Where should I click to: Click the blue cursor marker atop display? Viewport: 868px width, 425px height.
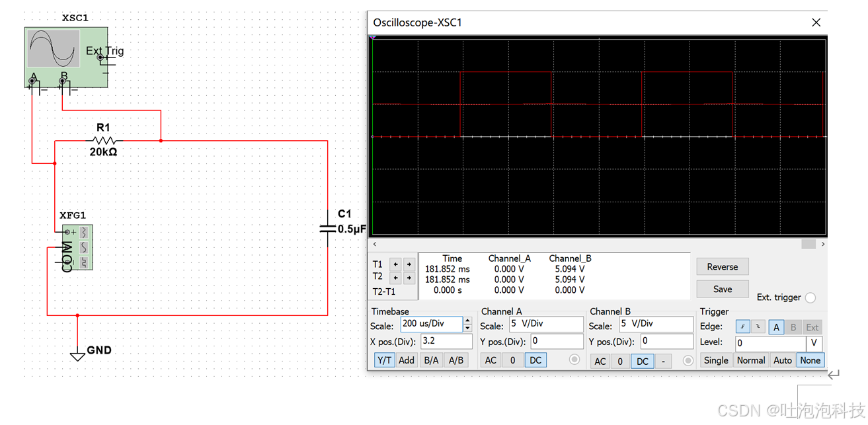374,37
